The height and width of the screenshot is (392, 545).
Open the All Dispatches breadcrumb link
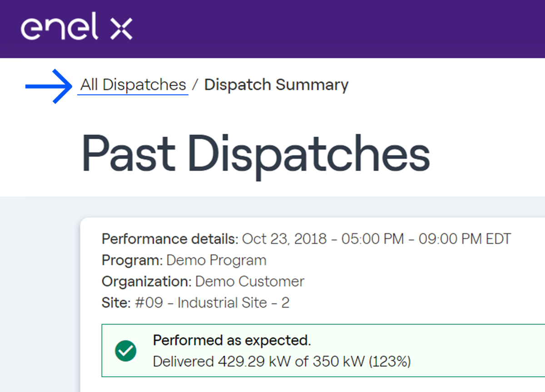click(132, 84)
